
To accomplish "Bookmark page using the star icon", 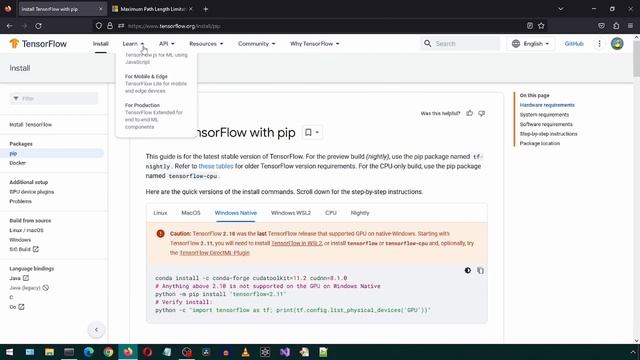I will click(x=541, y=26).
